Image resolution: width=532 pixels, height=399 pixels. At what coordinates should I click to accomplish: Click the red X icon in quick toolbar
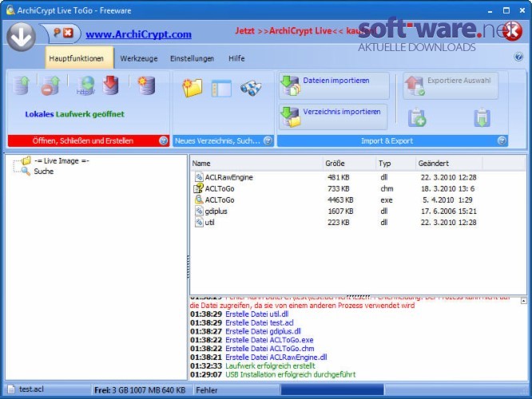(x=68, y=33)
